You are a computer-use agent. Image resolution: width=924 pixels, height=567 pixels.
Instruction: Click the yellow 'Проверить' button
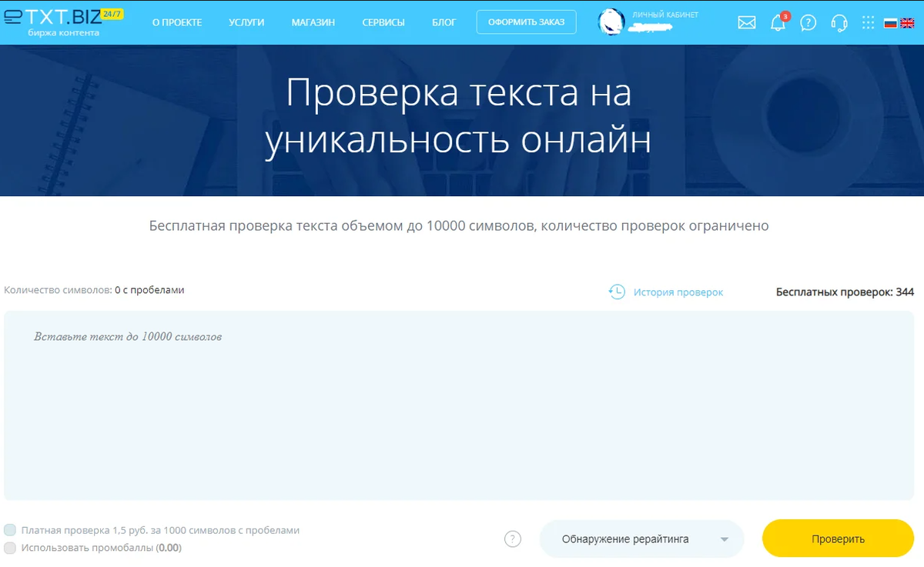838,539
